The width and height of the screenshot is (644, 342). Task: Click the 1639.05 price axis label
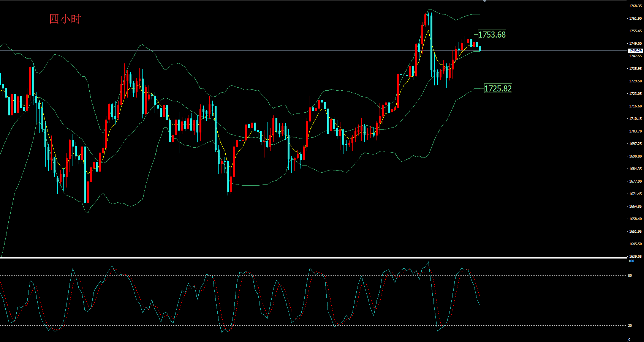click(635, 256)
